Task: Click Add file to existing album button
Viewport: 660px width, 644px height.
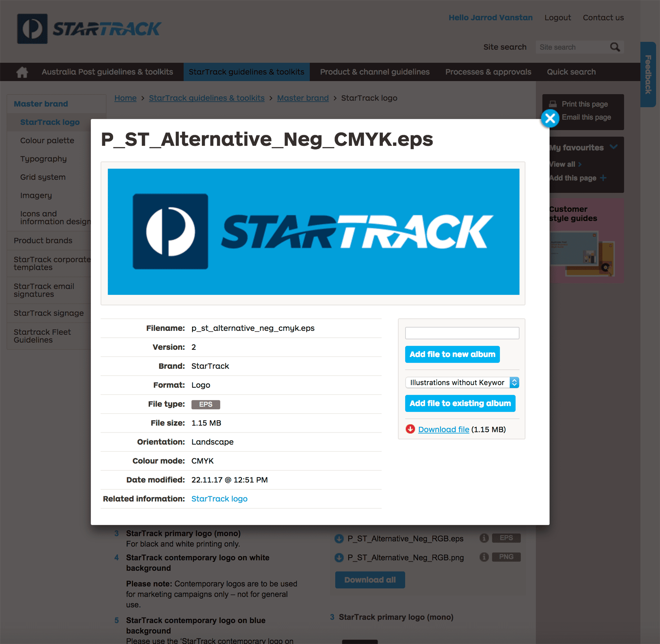Action: (x=460, y=403)
